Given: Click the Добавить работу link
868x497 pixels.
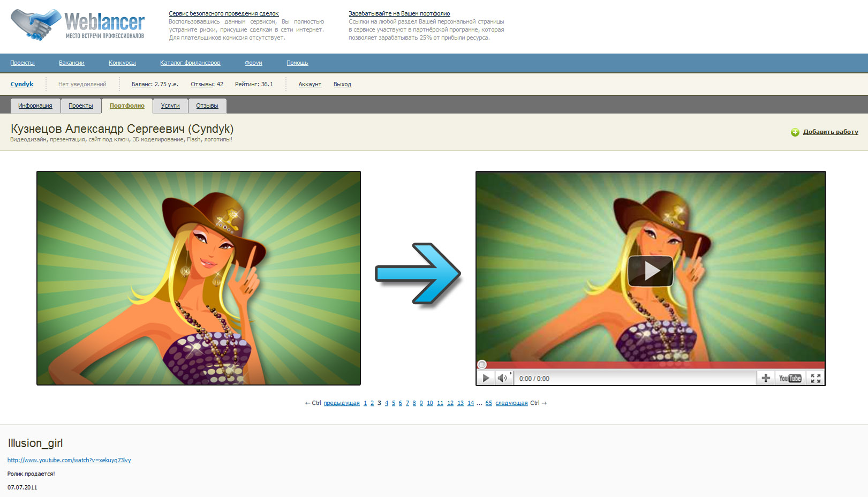Looking at the screenshot, I should [831, 132].
